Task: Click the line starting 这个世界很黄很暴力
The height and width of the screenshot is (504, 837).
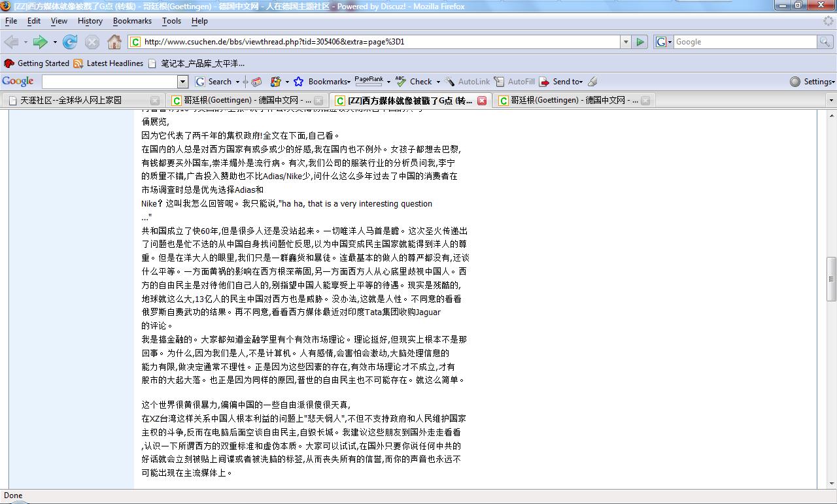Action: click(x=246, y=405)
